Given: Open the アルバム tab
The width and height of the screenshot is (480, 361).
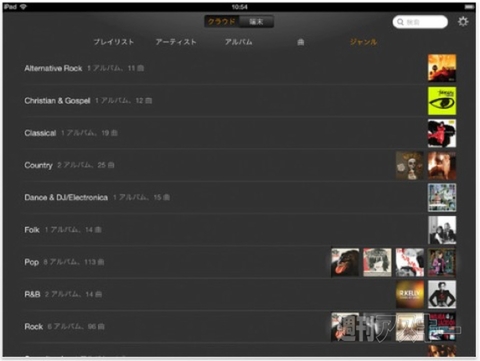Looking at the screenshot, I should [238, 42].
